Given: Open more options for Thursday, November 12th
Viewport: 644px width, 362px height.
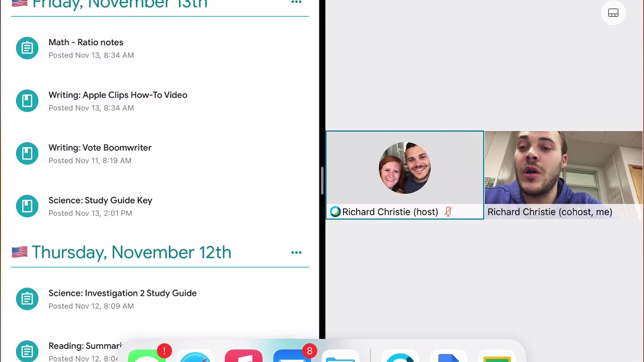Looking at the screenshot, I should click(296, 252).
